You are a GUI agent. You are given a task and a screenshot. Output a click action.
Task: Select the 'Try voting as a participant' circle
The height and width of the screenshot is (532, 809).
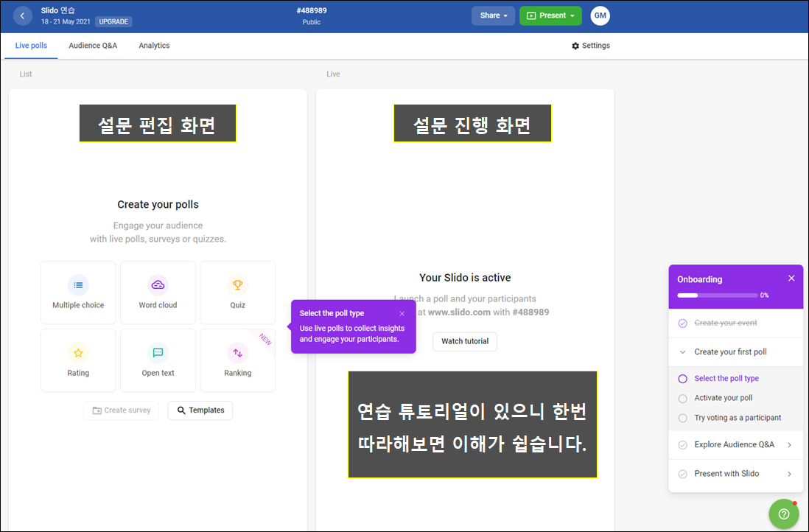pyautogui.click(x=682, y=418)
